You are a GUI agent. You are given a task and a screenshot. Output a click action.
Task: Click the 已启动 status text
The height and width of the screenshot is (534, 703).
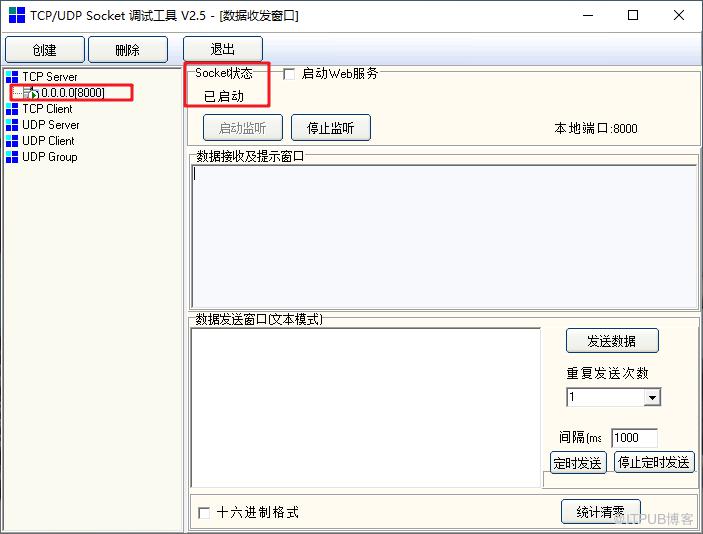coord(223,96)
